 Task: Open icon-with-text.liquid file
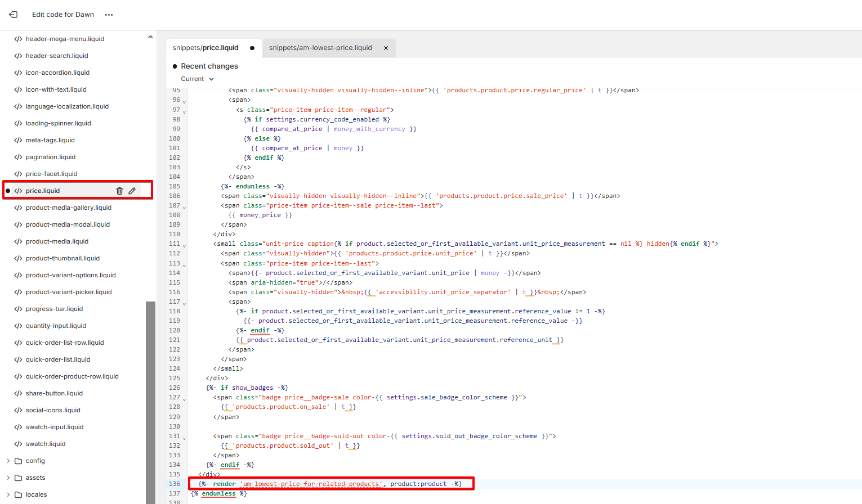[x=56, y=89]
